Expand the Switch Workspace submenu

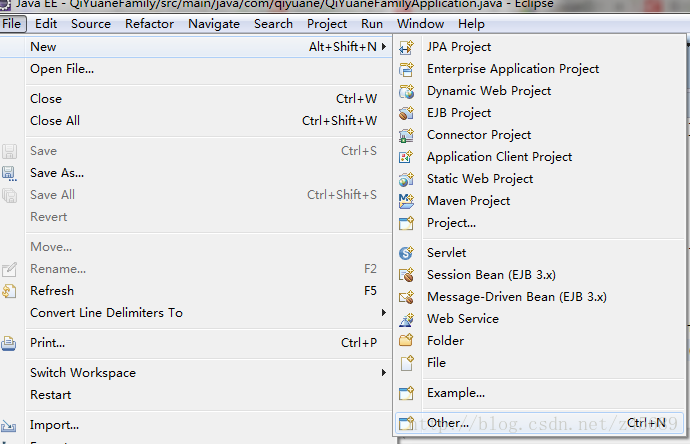click(384, 372)
